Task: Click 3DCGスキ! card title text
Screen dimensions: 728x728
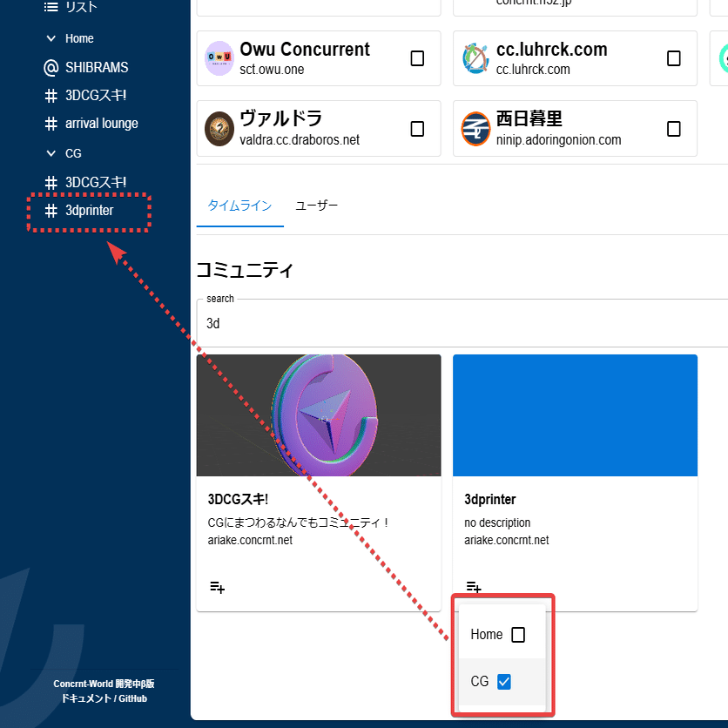Action: (238, 499)
